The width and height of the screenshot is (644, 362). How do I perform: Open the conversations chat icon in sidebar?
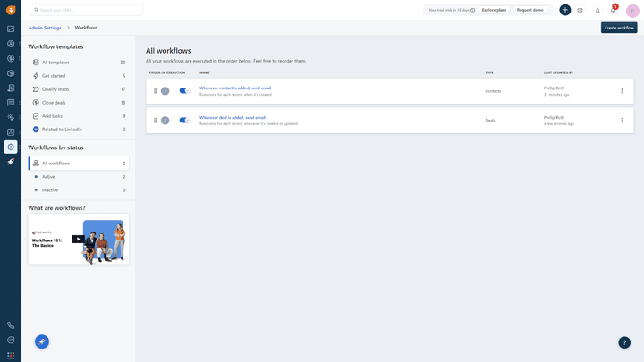11,103
